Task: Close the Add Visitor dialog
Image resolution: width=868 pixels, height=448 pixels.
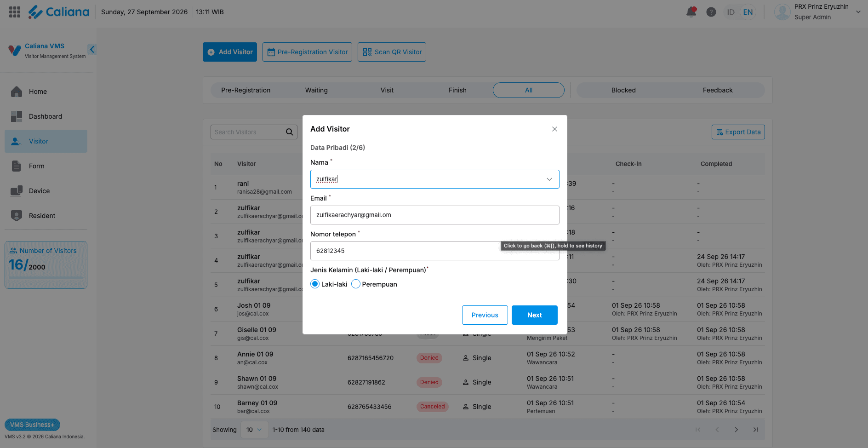Action: click(x=554, y=129)
